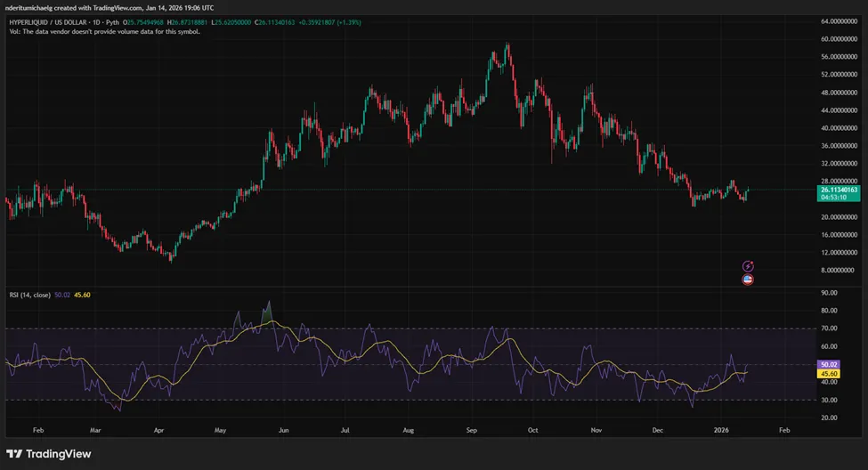Image resolution: width=868 pixels, height=470 pixels.
Task: Click the 70.00 level on the RSI scale
Action: [x=831, y=328]
